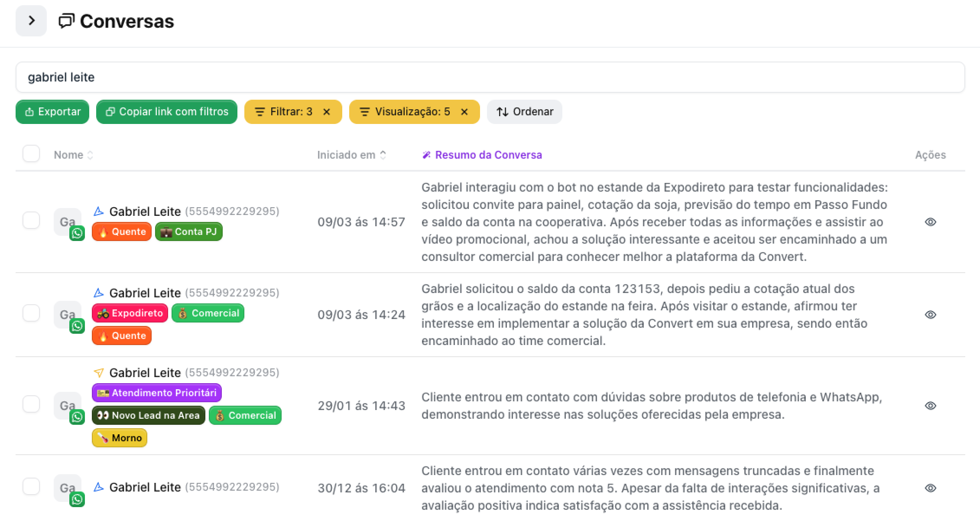View the 30/12 16:04 conversation via eye icon
980x521 pixels.
point(931,488)
